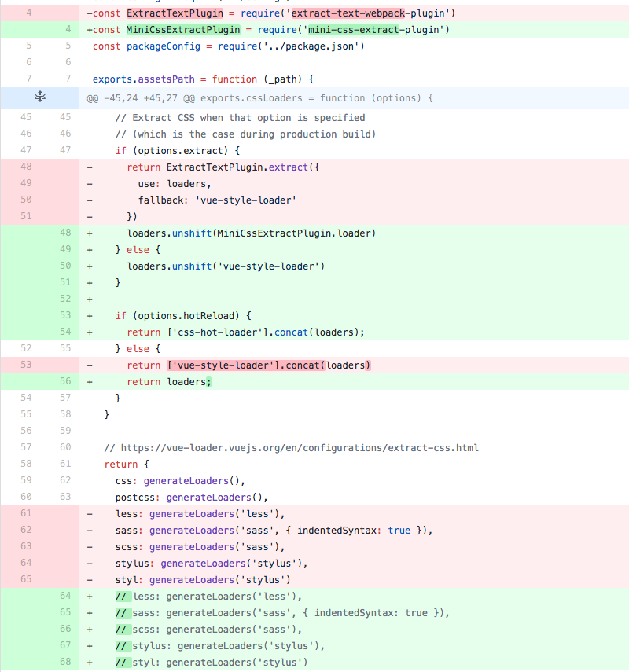This screenshot has height=672, width=629.
Task: Click hunk header '@@ -45,24 +45,27 @@'
Action: click(x=259, y=98)
